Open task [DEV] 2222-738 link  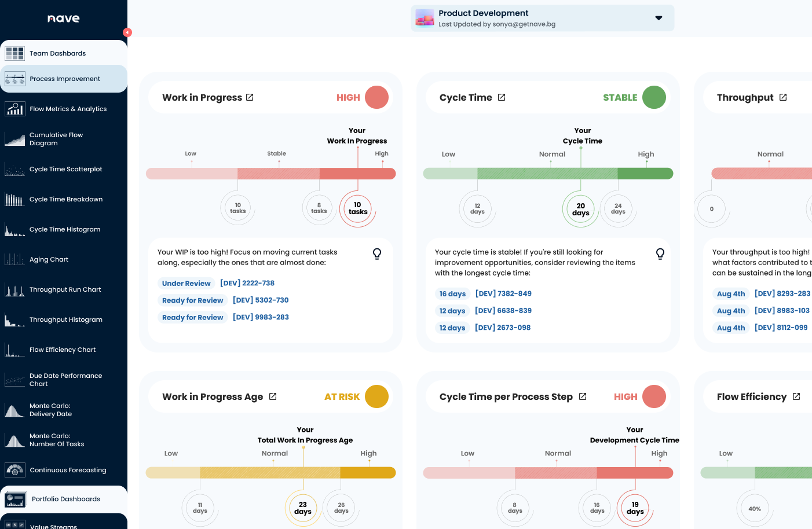click(x=247, y=283)
